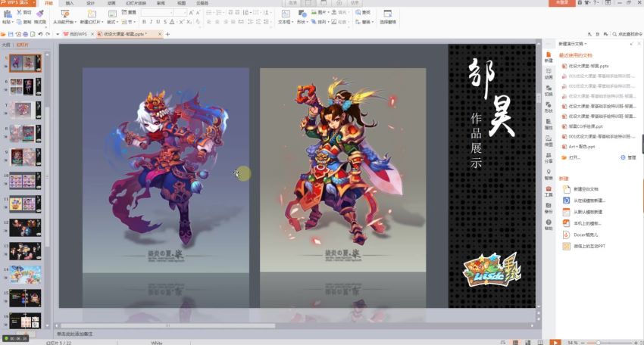Click the quick-access Save icon
644x345 pixels.
coord(11,34)
